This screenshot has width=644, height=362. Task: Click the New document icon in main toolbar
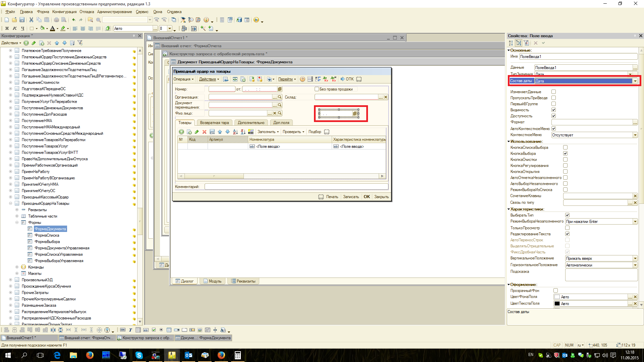tap(6, 20)
